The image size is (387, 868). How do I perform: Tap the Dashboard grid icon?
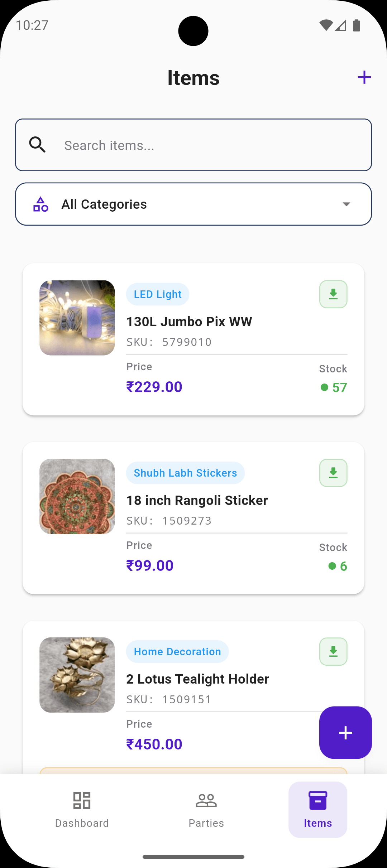pos(82,801)
